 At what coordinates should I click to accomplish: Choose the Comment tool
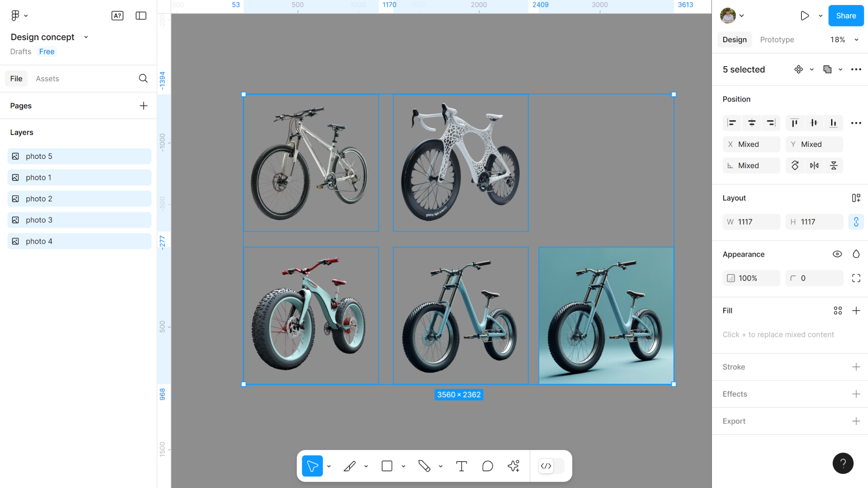[x=487, y=466]
